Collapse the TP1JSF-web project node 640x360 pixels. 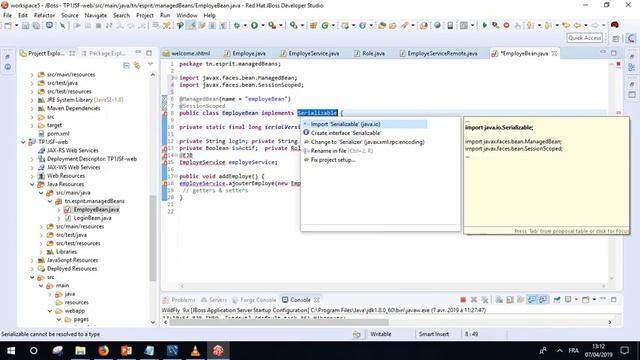23,142
